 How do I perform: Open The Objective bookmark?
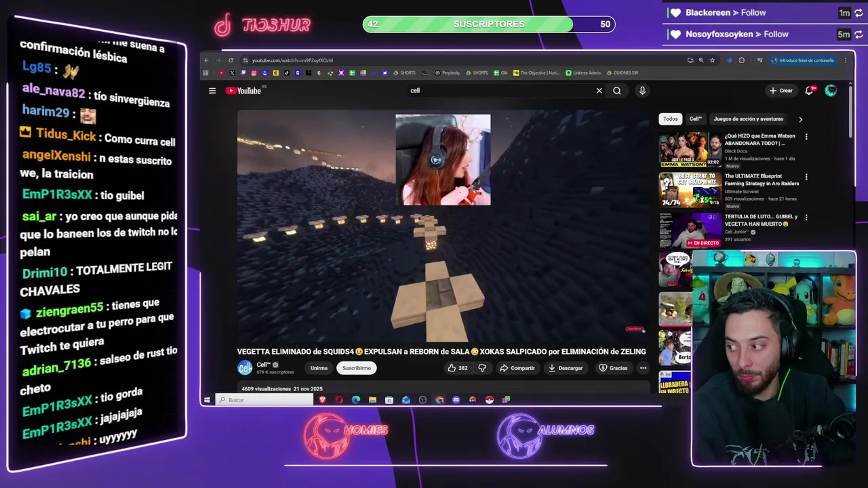[536, 73]
